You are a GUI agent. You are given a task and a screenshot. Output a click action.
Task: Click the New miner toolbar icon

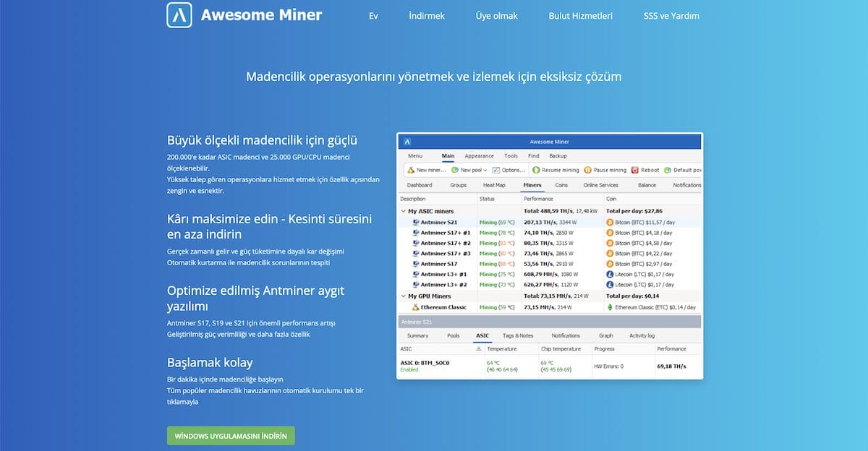pyautogui.click(x=410, y=170)
